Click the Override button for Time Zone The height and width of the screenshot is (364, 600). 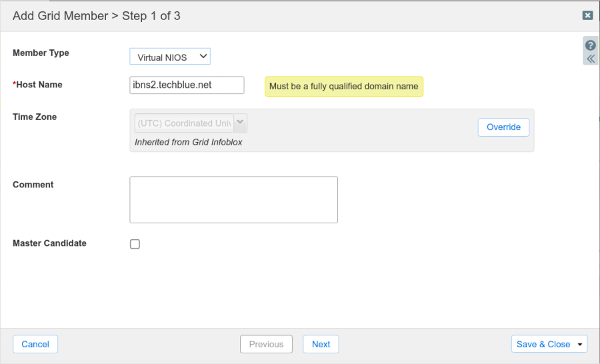coord(503,127)
